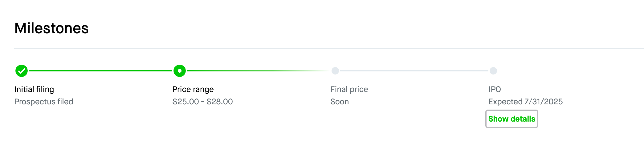Click the solid green line after Initial filing
The image size is (644, 157).
[100, 71]
